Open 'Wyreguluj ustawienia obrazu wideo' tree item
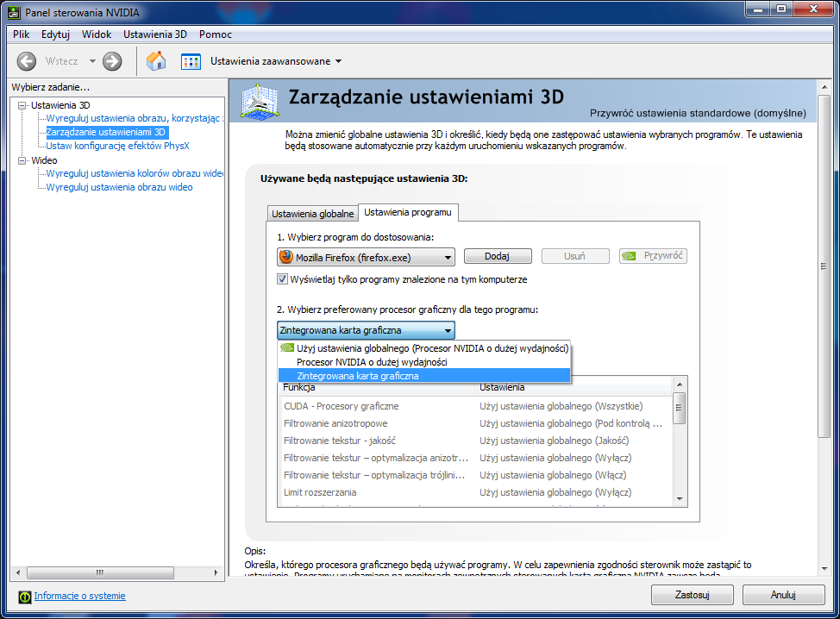The width and height of the screenshot is (840, 619). point(120,187)
